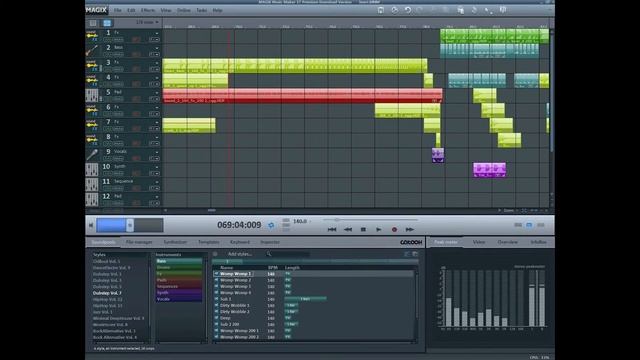Click the track 5 Pad keyboard icon
This screenshot has width=640, height=360.
tap(92, 96)
